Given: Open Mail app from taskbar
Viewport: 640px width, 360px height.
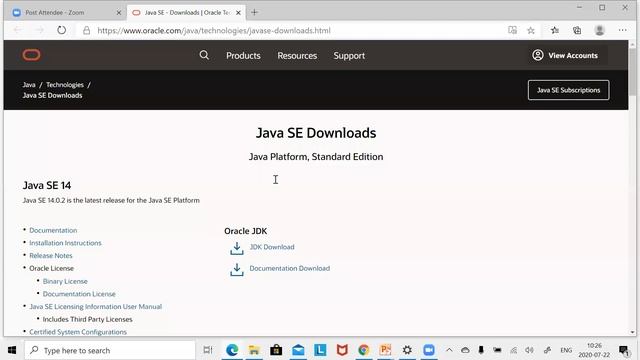Looking at the screenshot, I should coord(298,350).
